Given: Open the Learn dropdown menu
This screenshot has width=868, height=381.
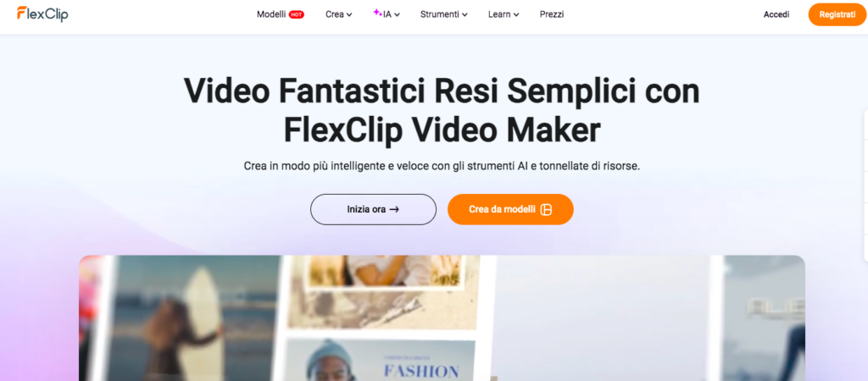Looking at the screenshot, I should (x=504, y=14).
